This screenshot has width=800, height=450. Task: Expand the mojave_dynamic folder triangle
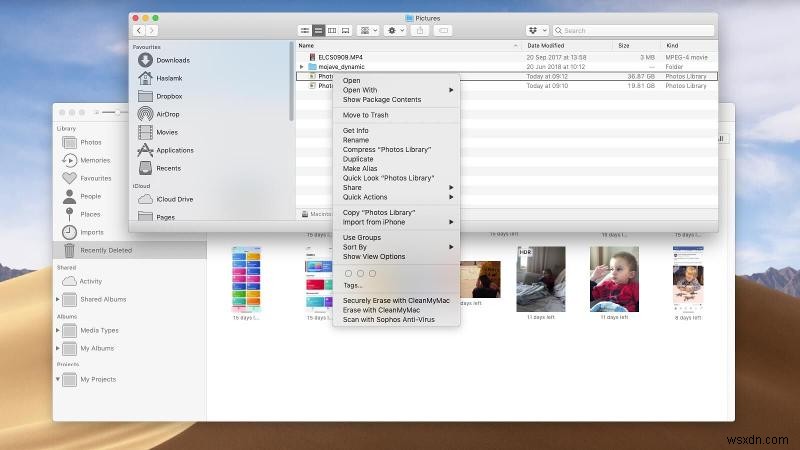[302, 67]
